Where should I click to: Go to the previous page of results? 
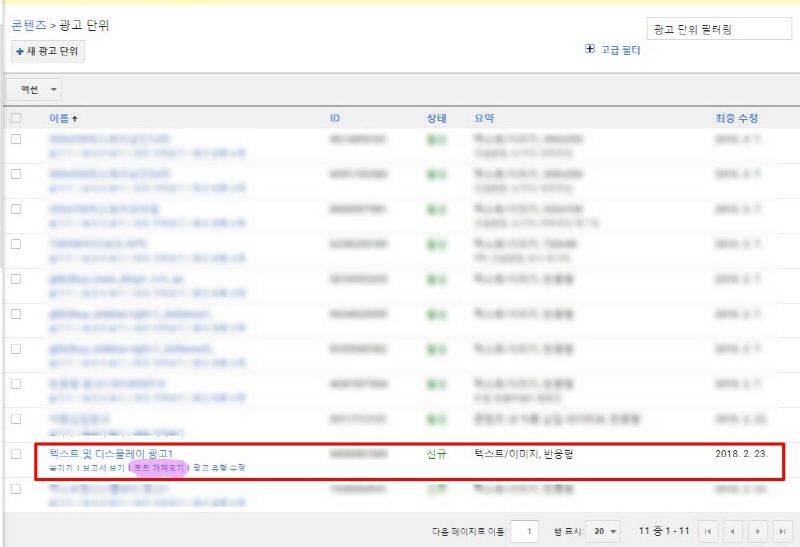734,531
